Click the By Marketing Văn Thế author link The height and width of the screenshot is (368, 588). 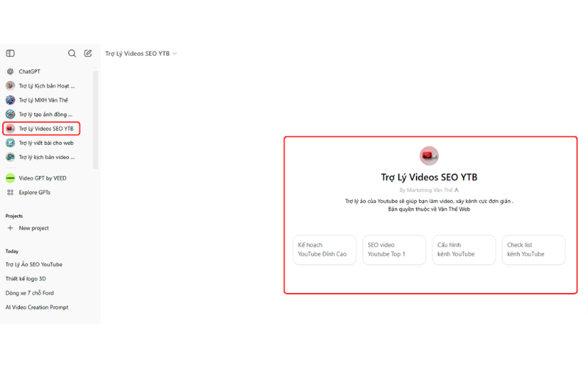pos(426,190)
